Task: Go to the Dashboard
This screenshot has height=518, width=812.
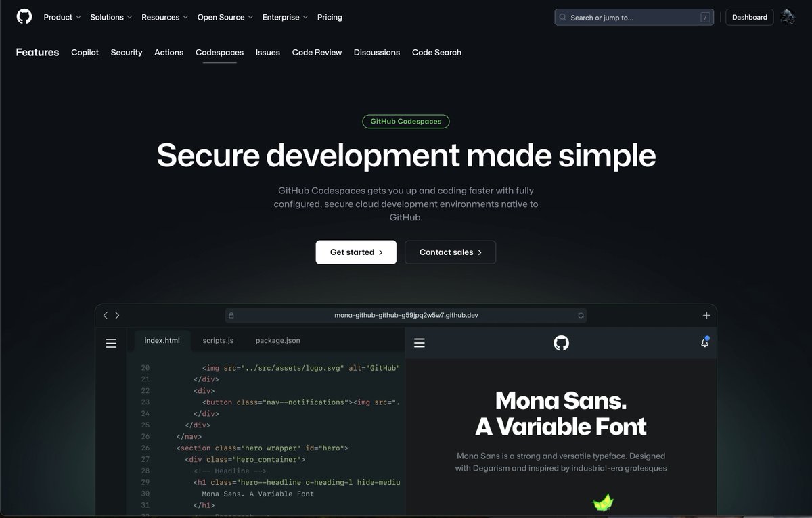Action: click(750, 18)
